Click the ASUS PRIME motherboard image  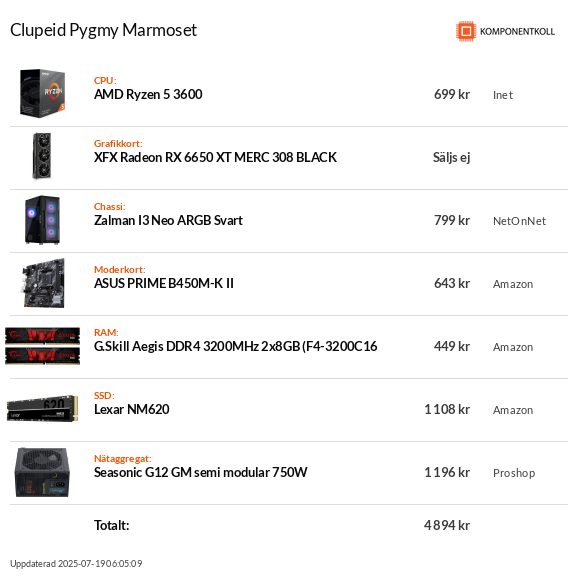[x=44, y=283]
